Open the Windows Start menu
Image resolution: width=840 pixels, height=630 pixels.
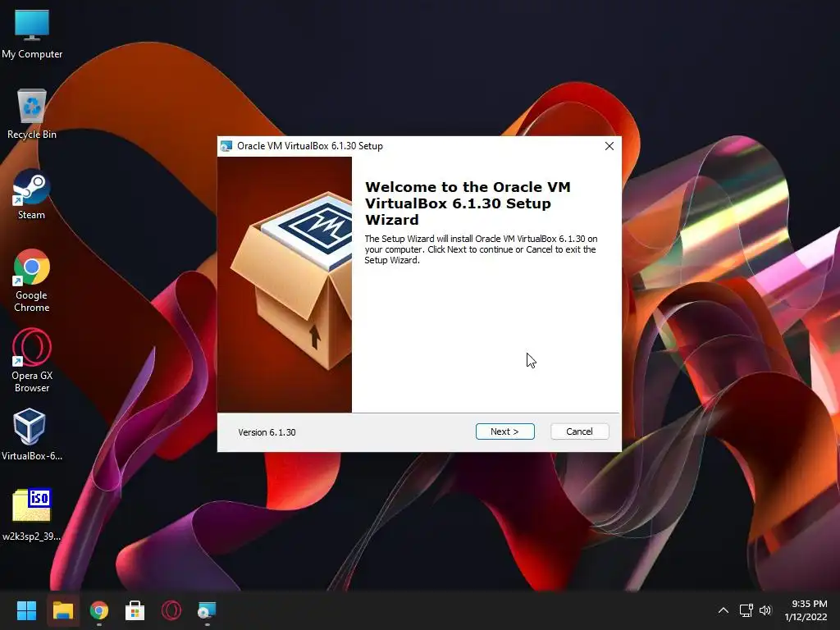coord(26,610)
